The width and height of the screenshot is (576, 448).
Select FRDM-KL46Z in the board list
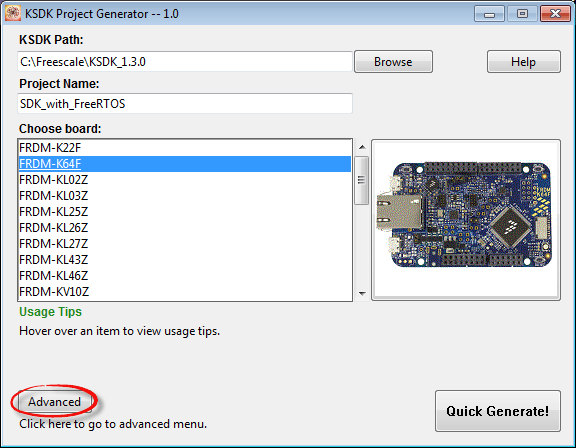(x=185, y=276)
